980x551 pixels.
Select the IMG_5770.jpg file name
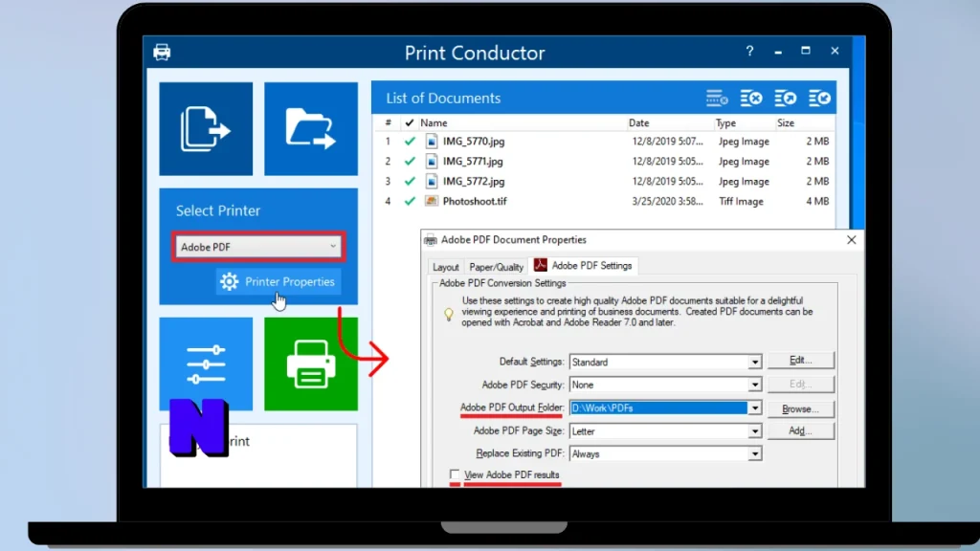pyautogui.click(x=474, y=142)
